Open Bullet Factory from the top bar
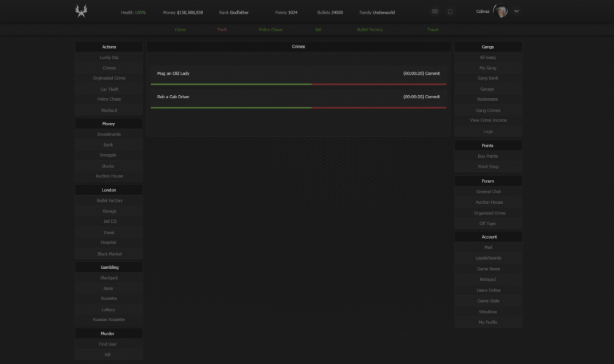The width and height of the screenshot is (614, 364). click(370, 29)
